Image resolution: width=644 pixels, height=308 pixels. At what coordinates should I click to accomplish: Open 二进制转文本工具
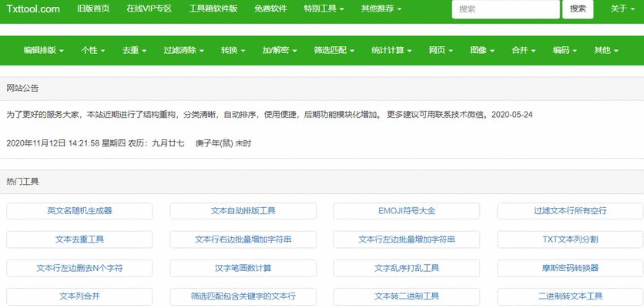(571, 296)
